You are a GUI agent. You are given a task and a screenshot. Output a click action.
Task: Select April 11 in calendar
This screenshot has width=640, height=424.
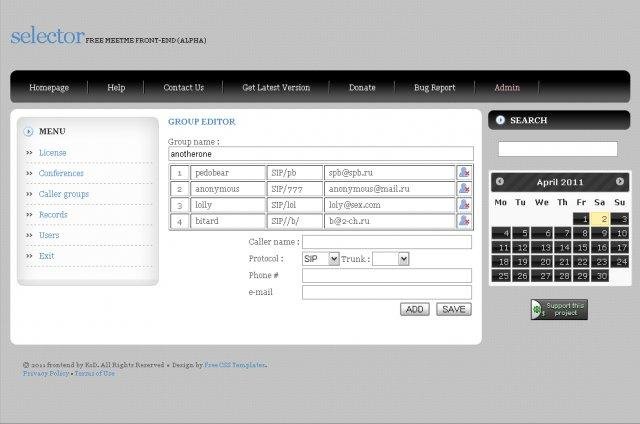pos(501,247)
